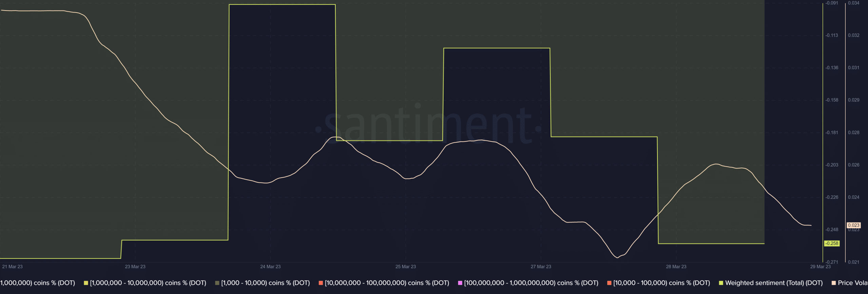Click the -0.203 sentiment axis value
Viewport: 868px width, 294px height.
832,165
